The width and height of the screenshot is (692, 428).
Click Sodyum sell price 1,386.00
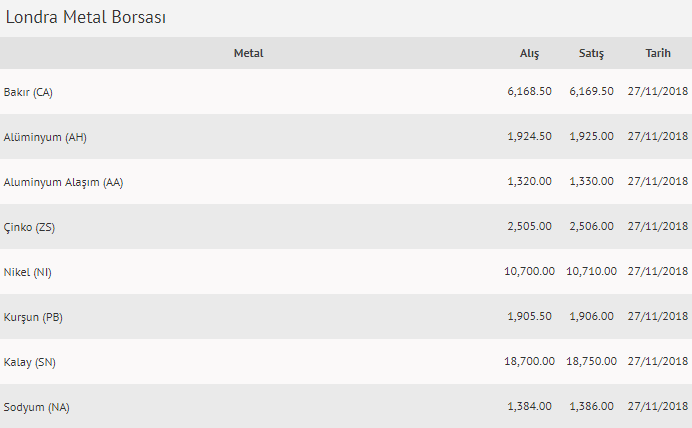tap(591, 406)
